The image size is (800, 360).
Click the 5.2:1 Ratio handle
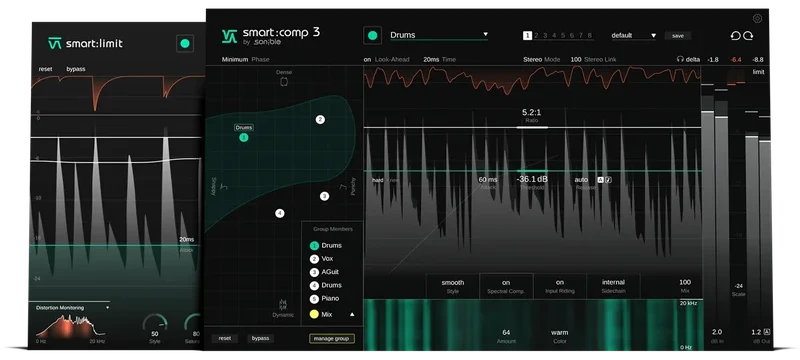(x=532, y=127)
